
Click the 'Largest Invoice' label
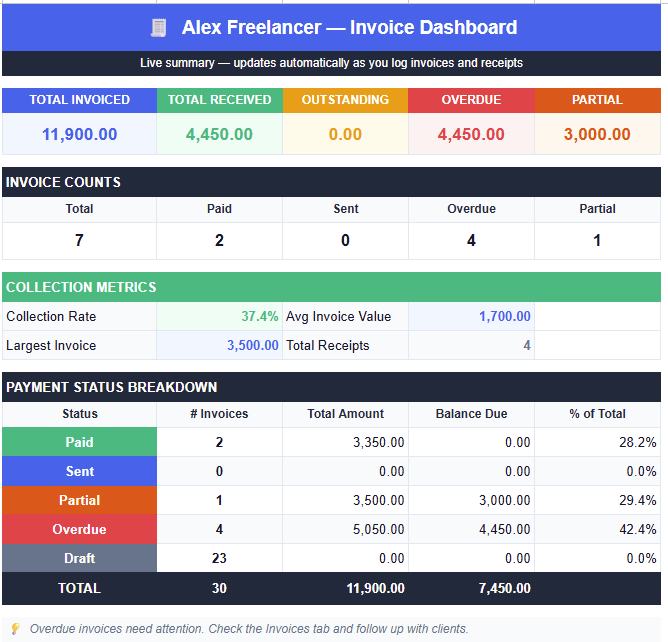51,345
